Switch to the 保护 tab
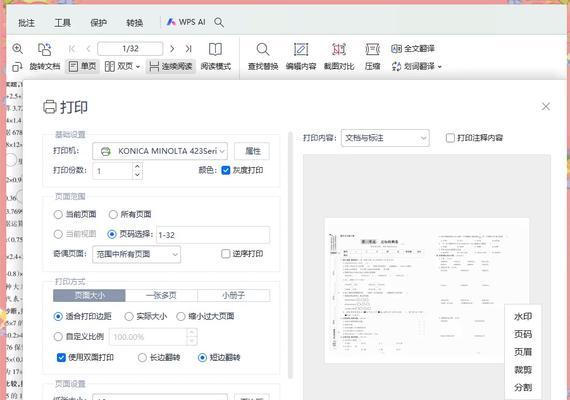570x400 pixels. coord(99,23)
